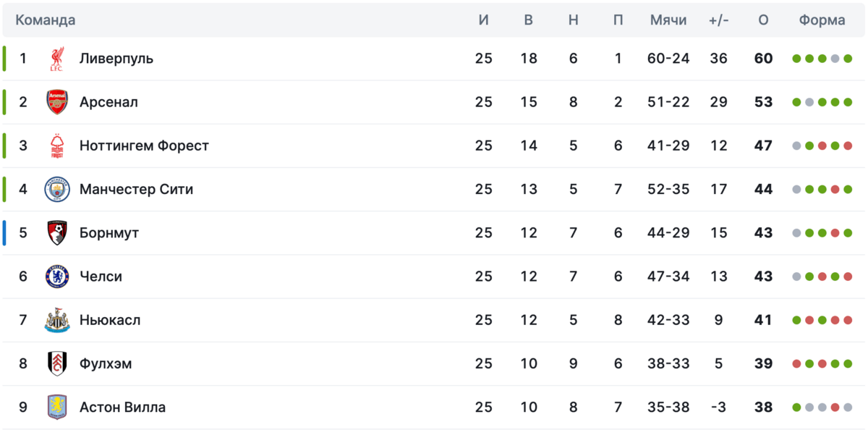Image resolution: width=868 pixels, height=430 pixels.
Task: Click the Arsenal club crest icon
Action: tap(56, 102)
